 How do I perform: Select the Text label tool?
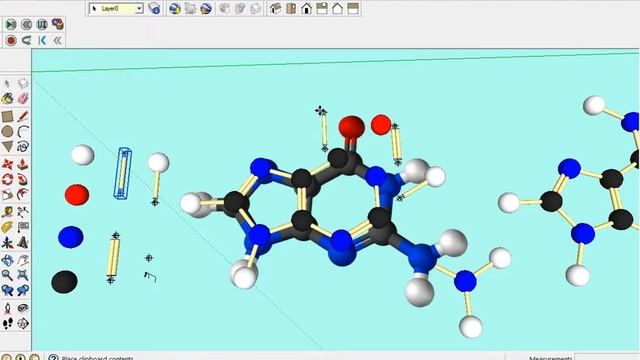pyautogui.click(x=23, y=227)
